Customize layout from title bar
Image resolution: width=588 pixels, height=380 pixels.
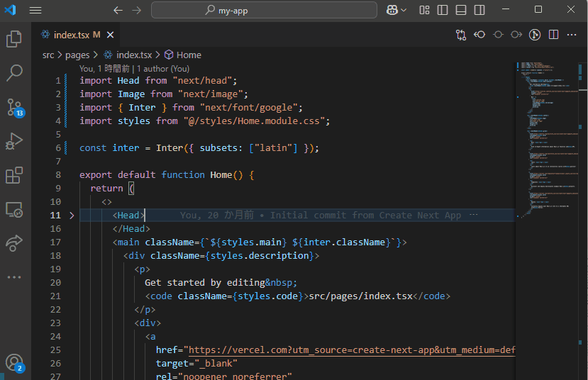pyautogui.click(x=424, y=10)
